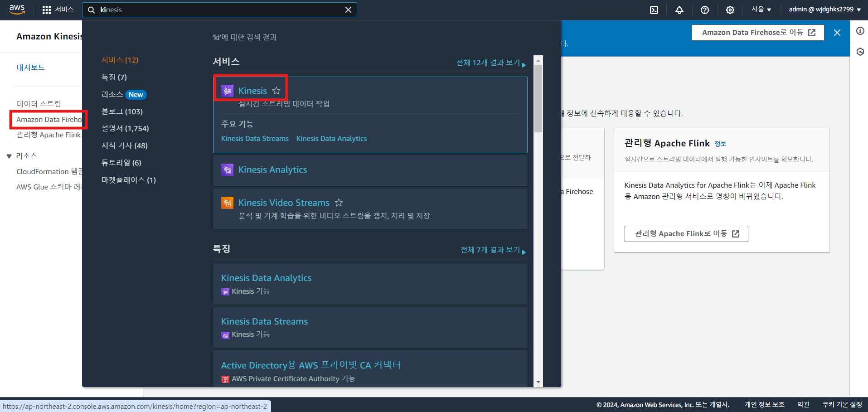The height and width of the screenshot is (412, 868).
Task: Collapse the 리소스 section in sidebar
Action: click(9, 156)
